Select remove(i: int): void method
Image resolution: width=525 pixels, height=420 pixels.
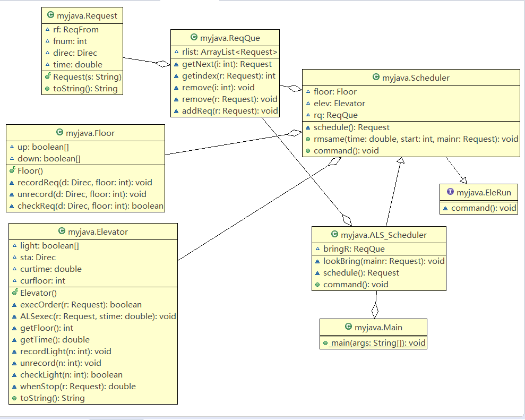coord(218,88)
